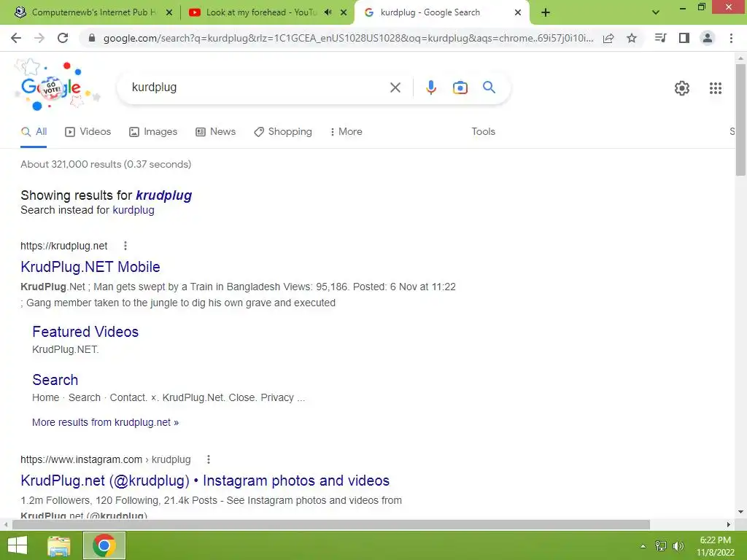This screenshot has width=747, height=560.
Task: Click the About 321,000 results text
Action: click(106, 164)
